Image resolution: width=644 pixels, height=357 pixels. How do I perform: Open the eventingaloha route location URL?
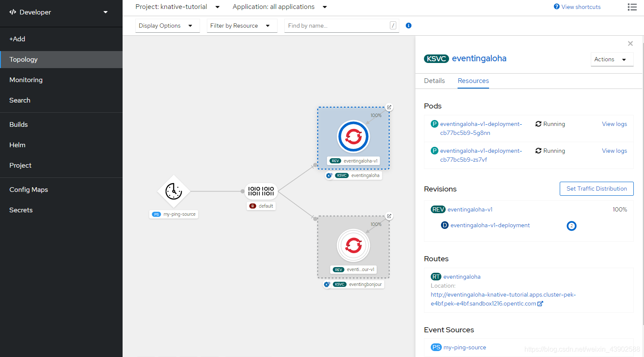[503, 299]
